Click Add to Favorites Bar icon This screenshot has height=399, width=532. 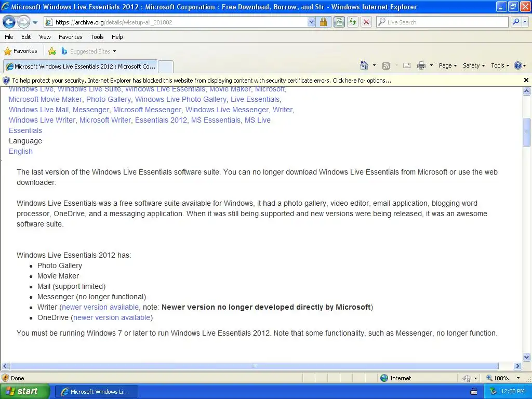pyautogui.click(x=52, y=51)
